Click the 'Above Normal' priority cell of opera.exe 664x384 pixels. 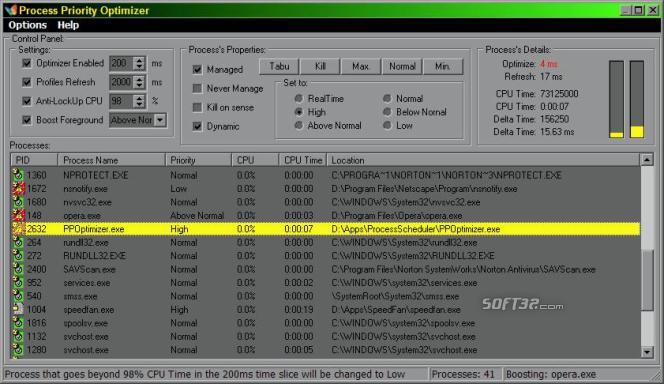coord(197,215)
